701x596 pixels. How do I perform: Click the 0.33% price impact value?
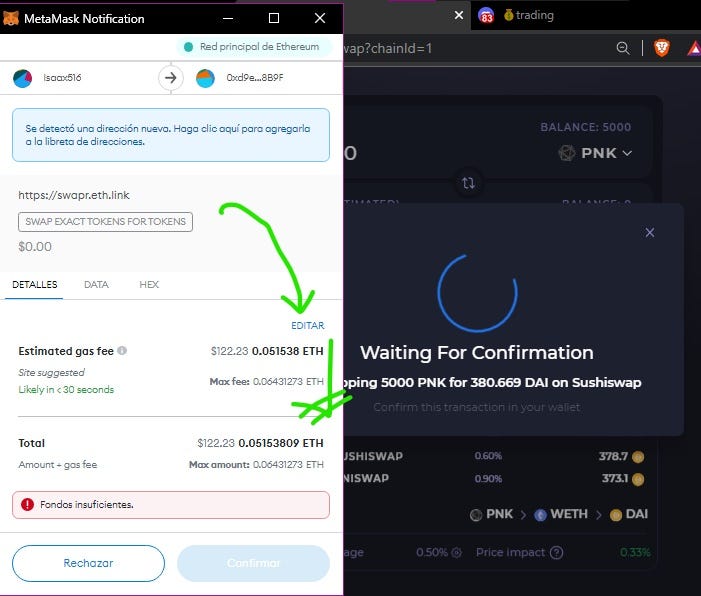tap(635, 553)
